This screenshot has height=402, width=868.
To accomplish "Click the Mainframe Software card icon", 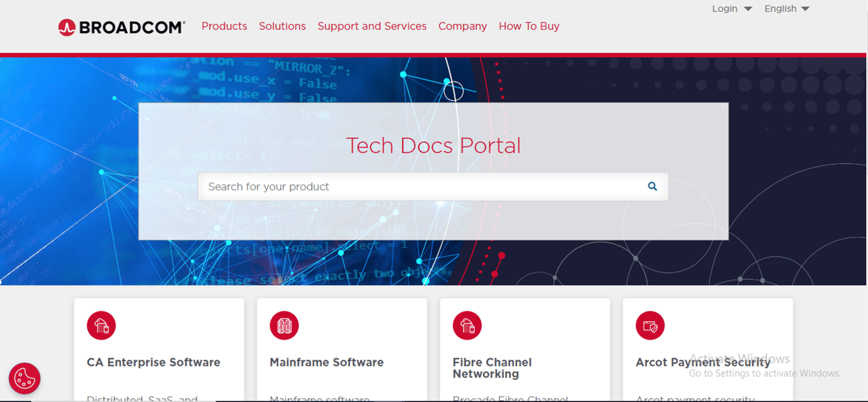I will [284, 326].
